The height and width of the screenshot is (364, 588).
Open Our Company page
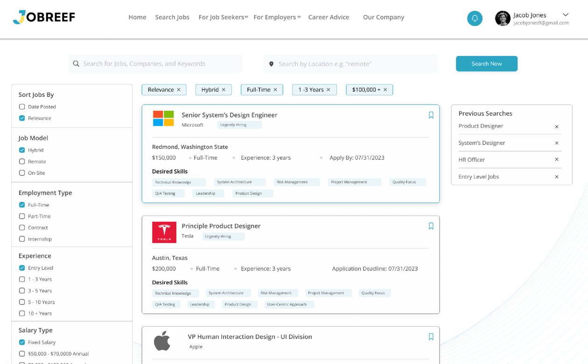(384, 17)
